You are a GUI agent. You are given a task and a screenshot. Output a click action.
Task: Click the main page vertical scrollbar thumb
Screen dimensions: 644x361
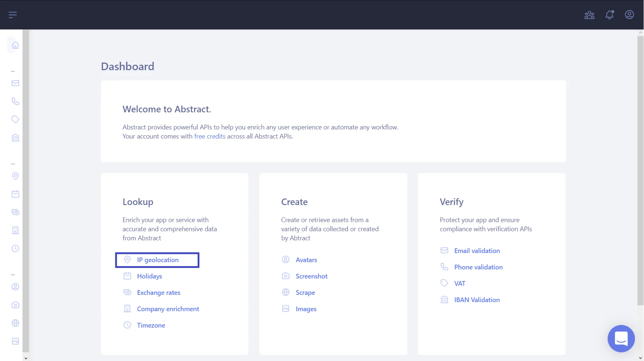click(640, 171)
